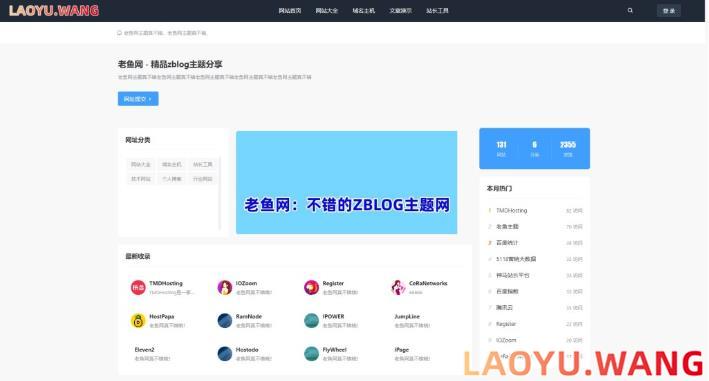Select 行业网站 category tag
709x381 pixels.
[x=203, y=179]
